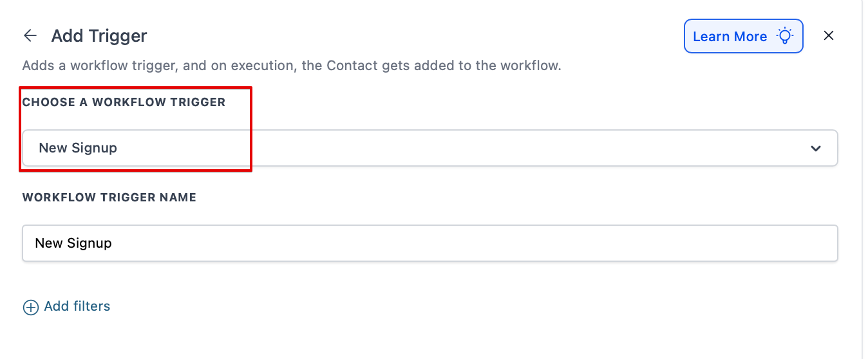Image resolution: width=868 pixels, height=359 pixels.
Task: Click the middle of the trigger dropdown box
Action: pos(429,148)
